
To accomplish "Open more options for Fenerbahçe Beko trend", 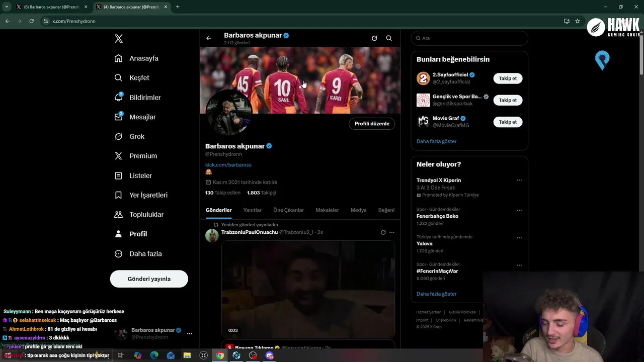I will (x=519, y=210).
